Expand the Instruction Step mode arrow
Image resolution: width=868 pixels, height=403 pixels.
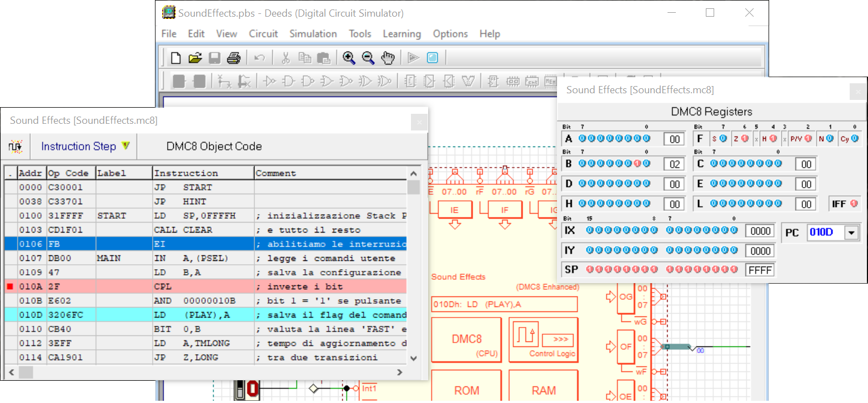pyautogui.click(x=126, y=146)
